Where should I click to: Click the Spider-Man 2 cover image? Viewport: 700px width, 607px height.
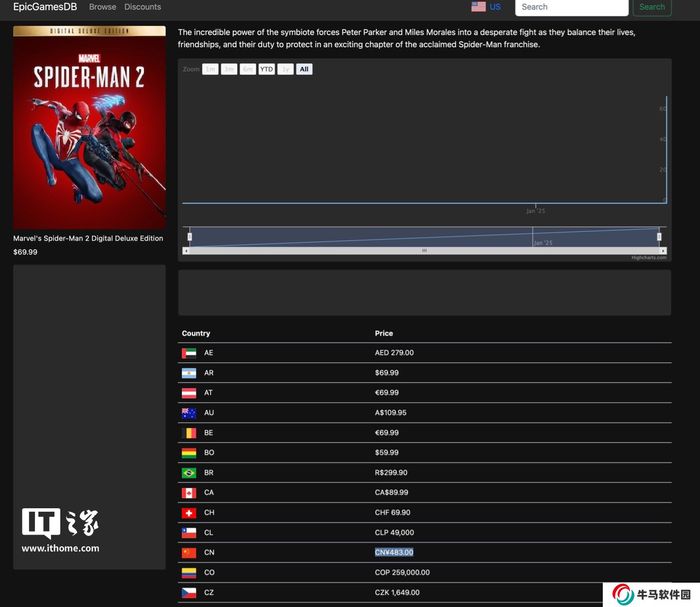89,127
